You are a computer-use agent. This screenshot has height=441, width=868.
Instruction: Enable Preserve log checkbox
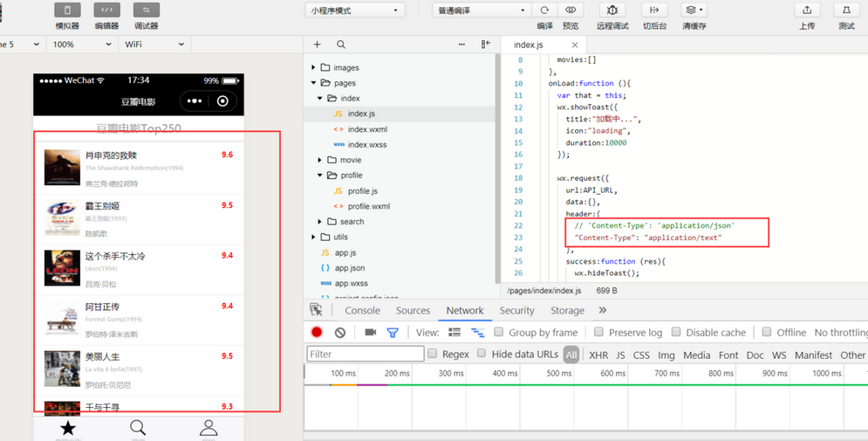598,332
